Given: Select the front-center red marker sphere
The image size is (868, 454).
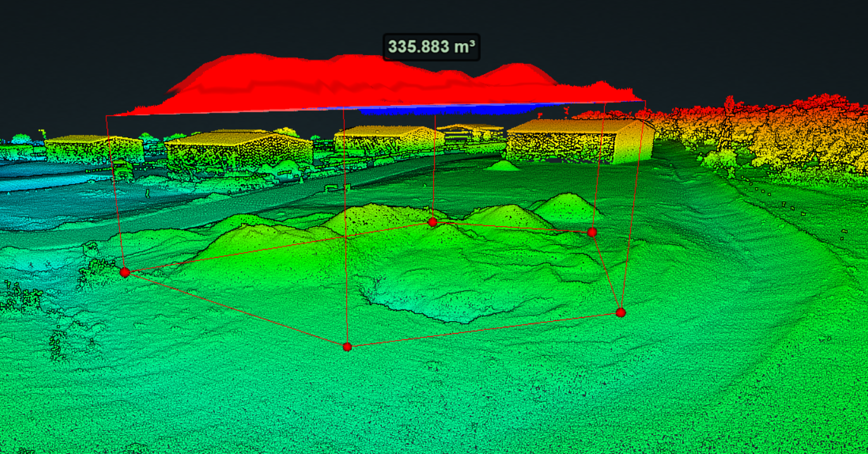Looking at the screenshot, I should (347, 346).
